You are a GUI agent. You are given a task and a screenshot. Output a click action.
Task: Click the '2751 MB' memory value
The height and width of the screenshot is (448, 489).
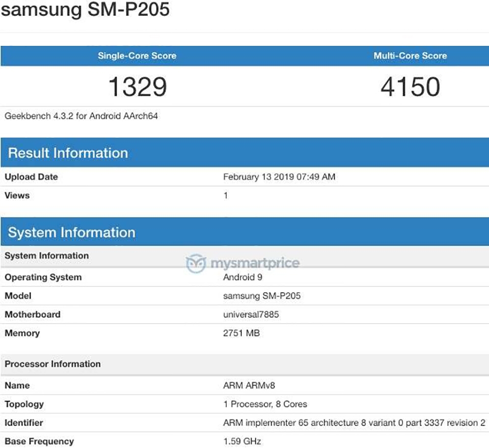pyautogui.click(x=241, y=333)
